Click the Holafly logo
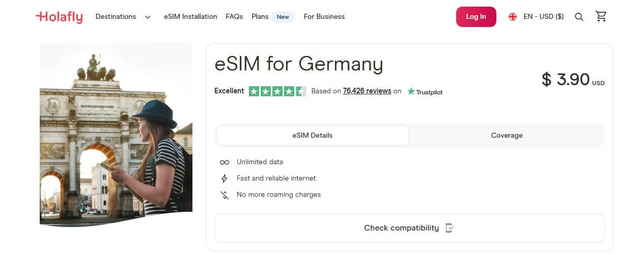644x255 pixels. click(x=59, y=17)
